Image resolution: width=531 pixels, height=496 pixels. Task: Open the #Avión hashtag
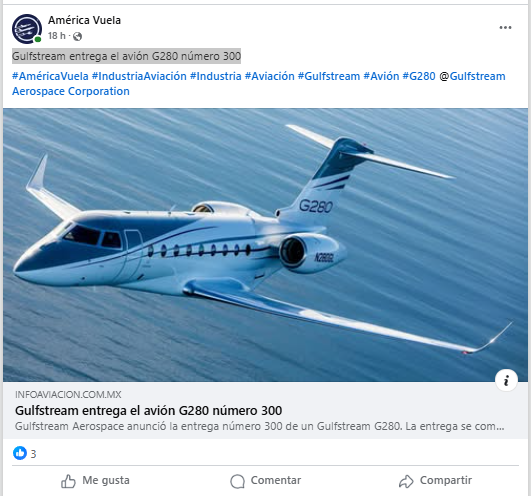(381, 76)
